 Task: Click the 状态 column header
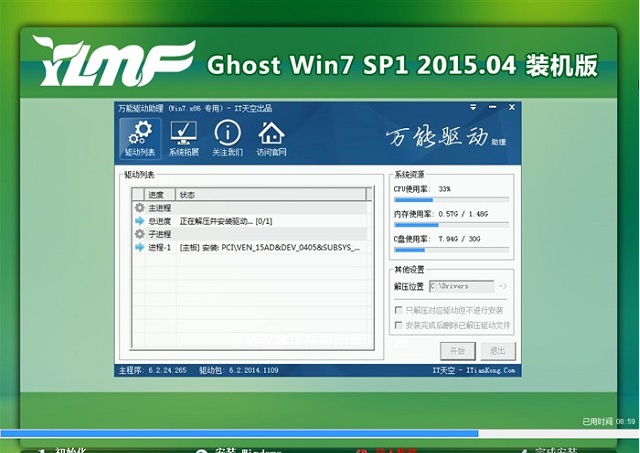coord(271,195)
